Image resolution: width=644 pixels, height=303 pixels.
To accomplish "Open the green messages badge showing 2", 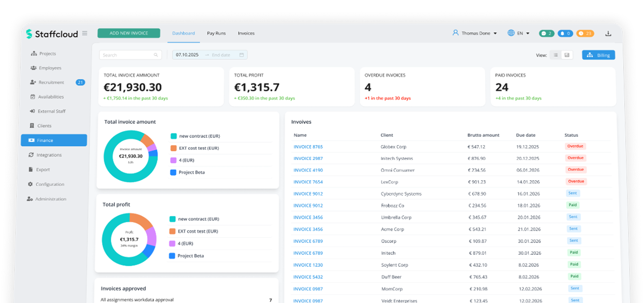I will point(546,33).
